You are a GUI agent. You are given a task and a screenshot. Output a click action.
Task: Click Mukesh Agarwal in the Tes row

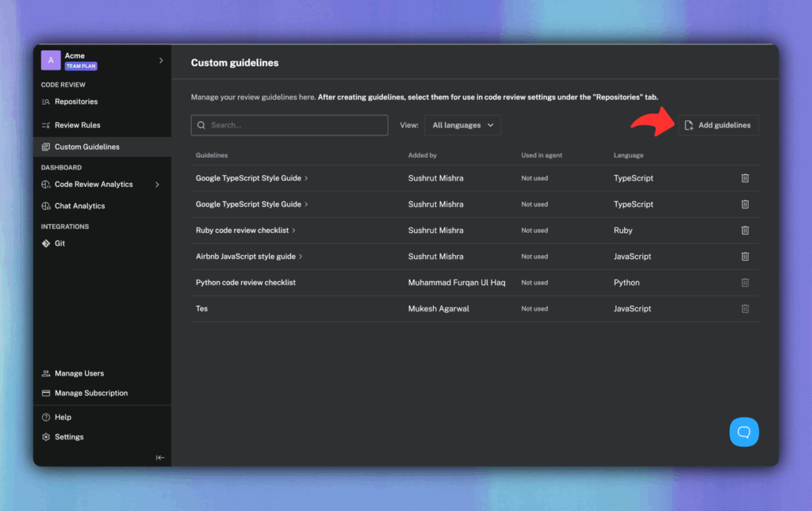[439, 309]
